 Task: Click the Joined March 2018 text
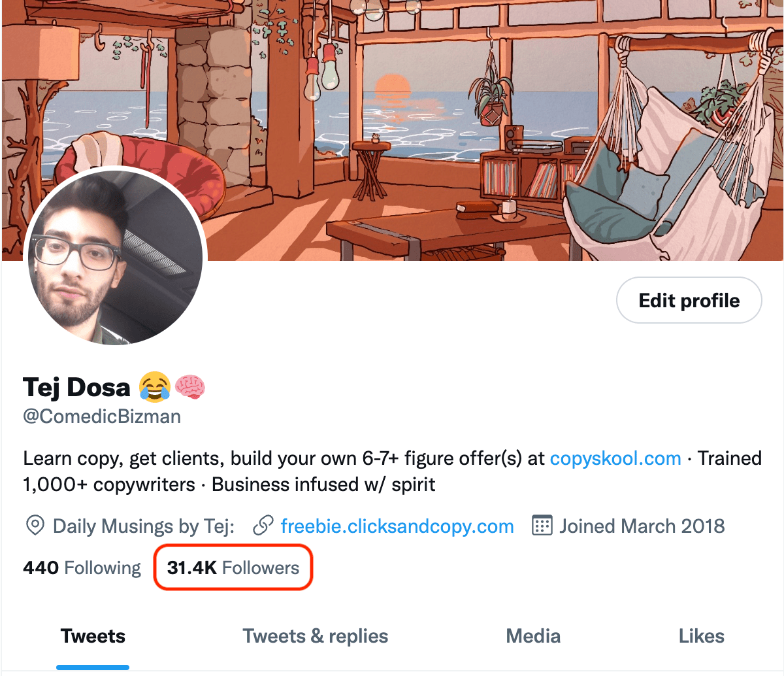642,526
